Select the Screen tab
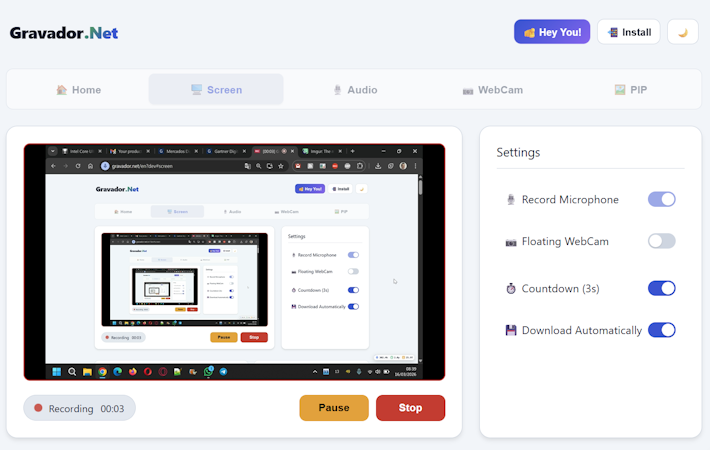Viewport: 710px width, 450px height. coord(216,90)
